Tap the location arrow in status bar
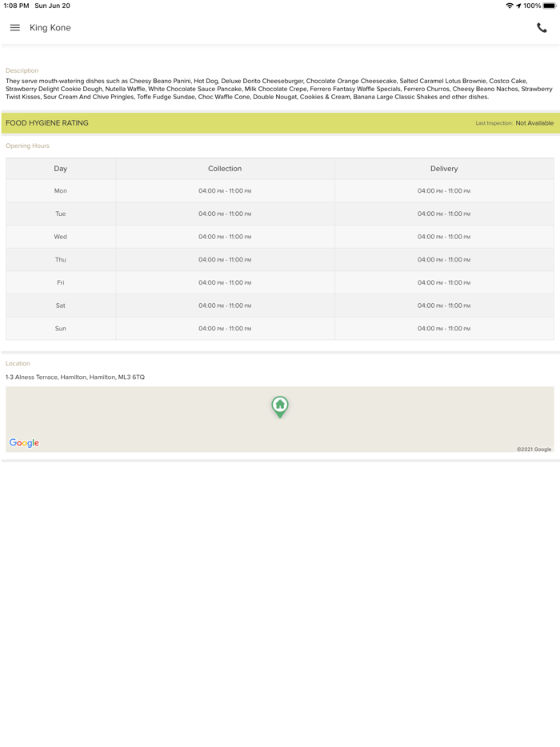This screenshot has height=747, width=560. [x=518, y=6]
